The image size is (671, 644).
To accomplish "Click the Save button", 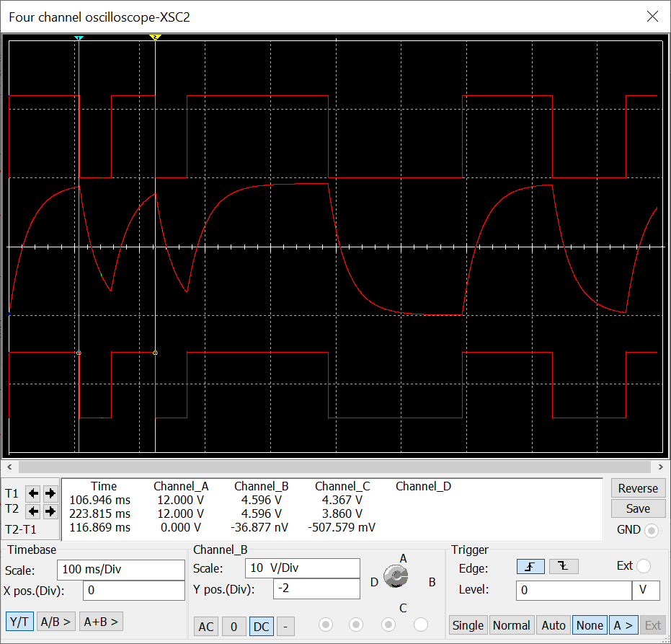I will point(638,508).
